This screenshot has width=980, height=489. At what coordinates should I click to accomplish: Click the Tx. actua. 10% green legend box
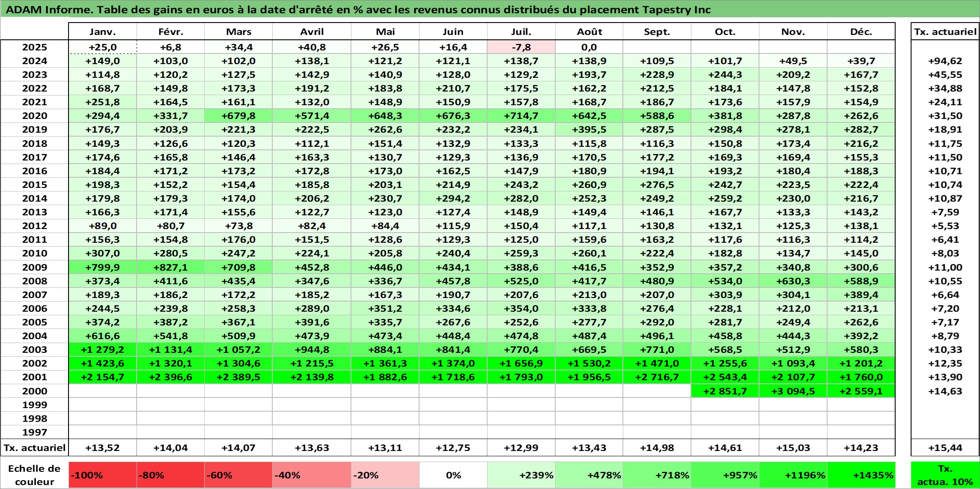945,475
